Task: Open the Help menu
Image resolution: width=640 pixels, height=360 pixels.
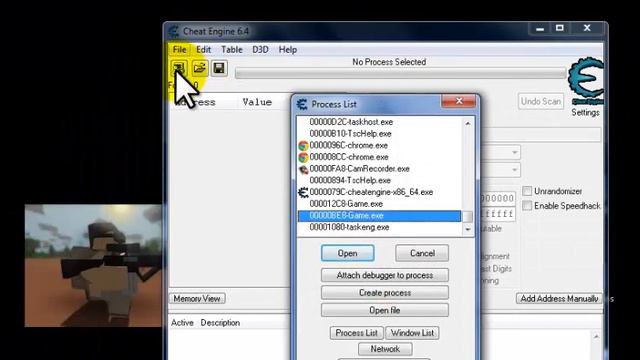Action: coord(288,50)
